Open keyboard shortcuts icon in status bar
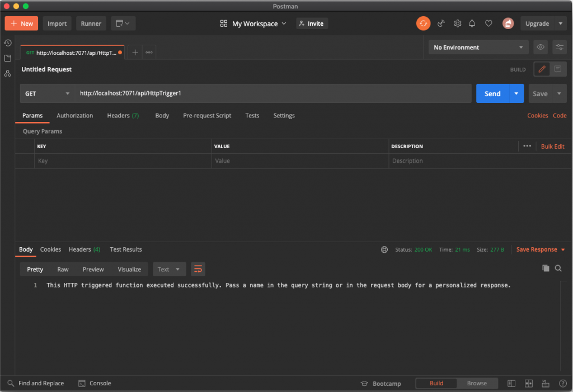The width and height of the screenshot is (573, 392). (x=546, y=383)
